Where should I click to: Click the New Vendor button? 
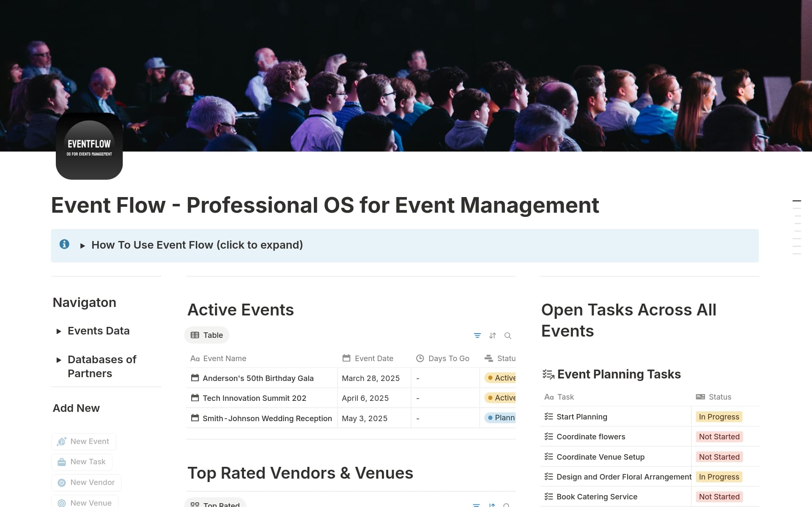(86, 482)
